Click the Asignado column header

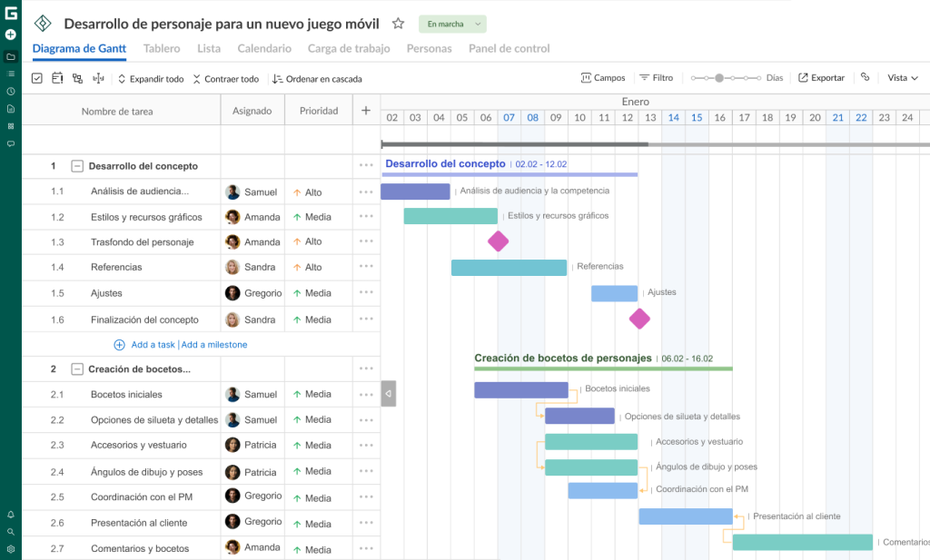click(x=252, y=110)
